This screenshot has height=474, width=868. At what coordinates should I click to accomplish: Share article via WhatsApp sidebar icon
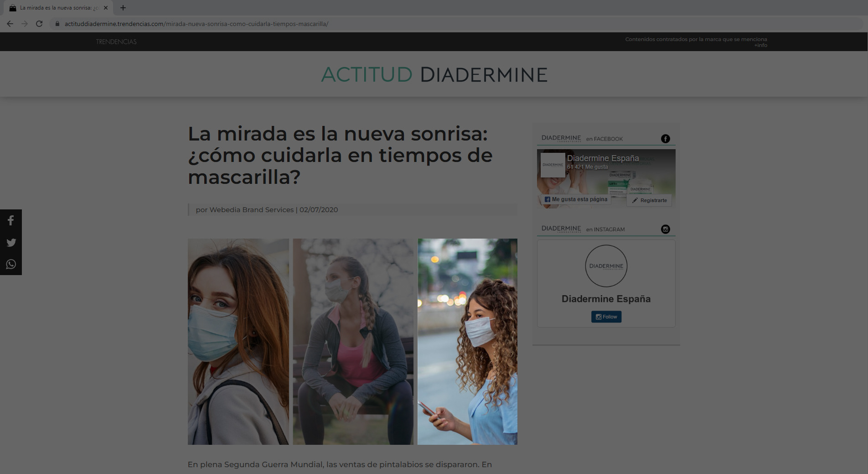(11, 265)
